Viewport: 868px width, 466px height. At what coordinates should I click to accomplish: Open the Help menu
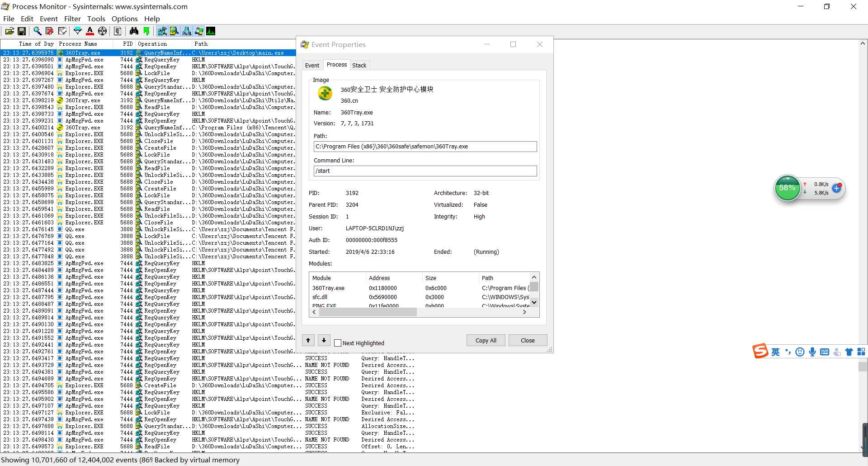tap(152, 19)
